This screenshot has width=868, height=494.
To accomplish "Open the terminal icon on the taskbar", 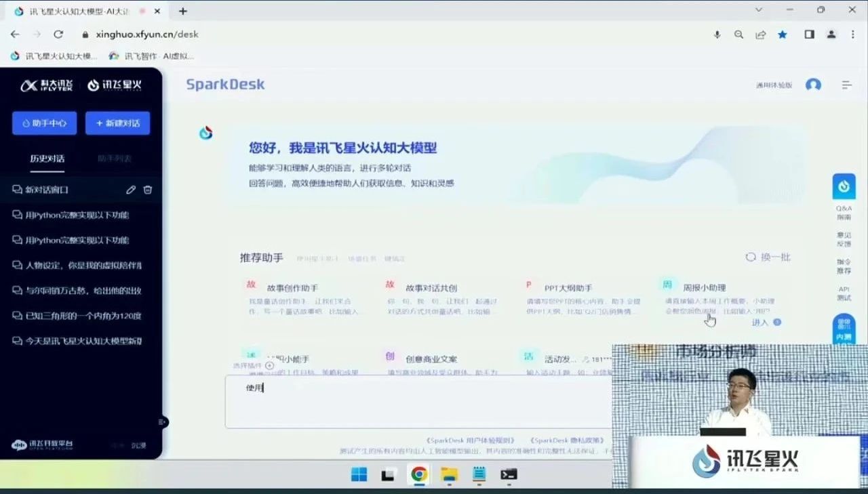I will click(509, 474).
